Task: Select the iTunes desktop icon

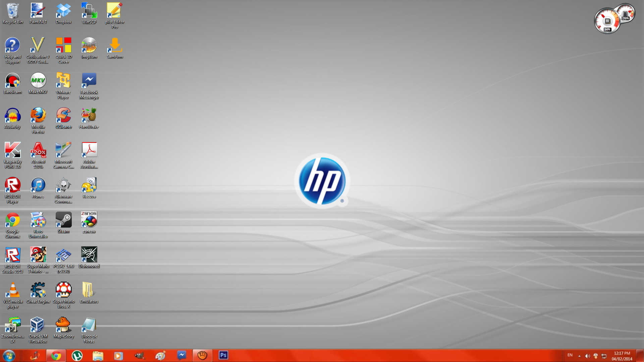Action: (x=38, y=188)
